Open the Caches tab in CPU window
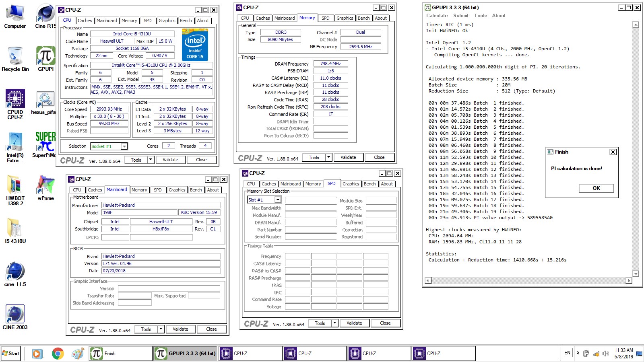644x362 pixels. coord(85,21)
